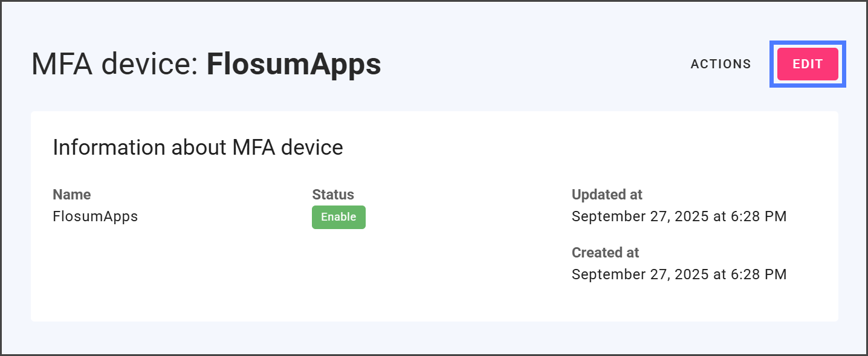Click the Updated at field label

(607, 195)
